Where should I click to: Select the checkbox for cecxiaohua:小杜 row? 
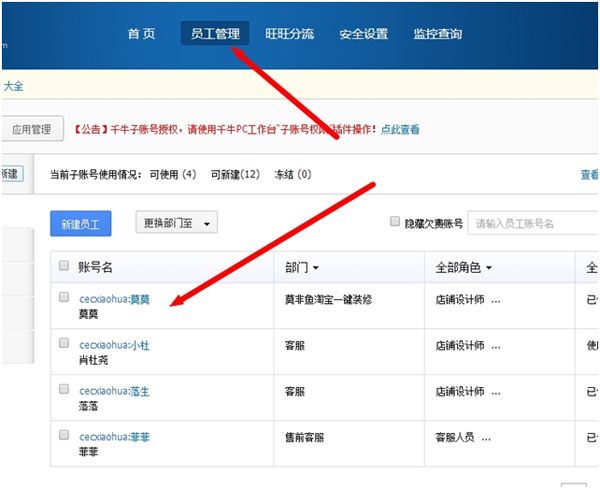[x=64, y=343]
